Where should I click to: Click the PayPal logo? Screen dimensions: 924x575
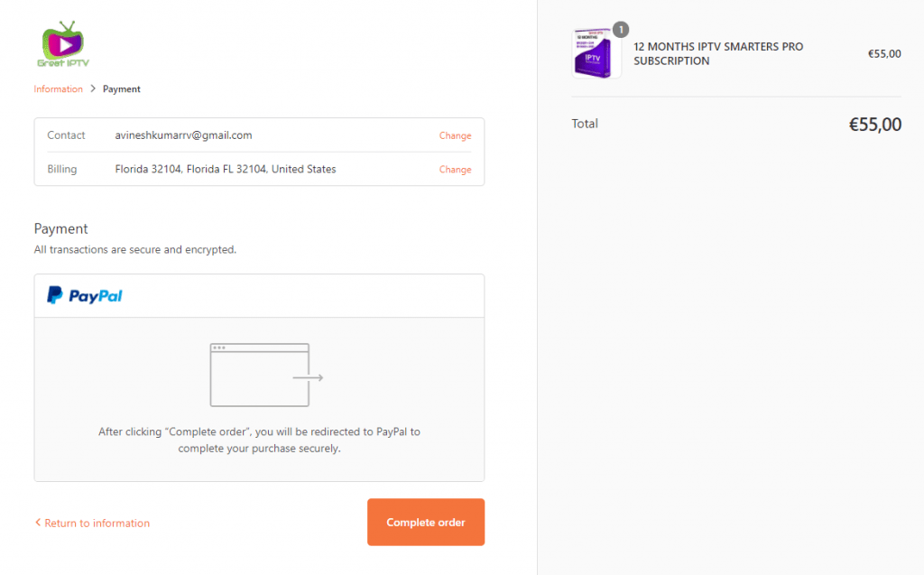pyautogui.click(x=85, y=295)
